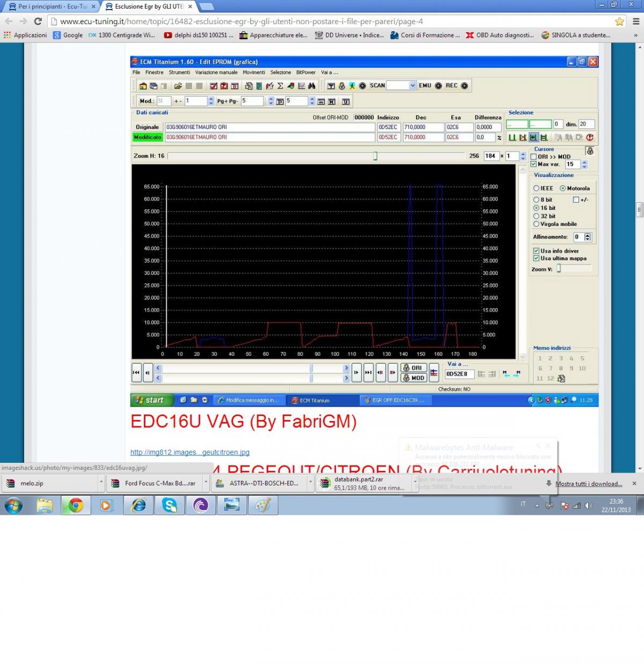This screenshot has width=644, height=664.
Task: Click the ORI lock button below the graph
Action: [x=414, y=368]
